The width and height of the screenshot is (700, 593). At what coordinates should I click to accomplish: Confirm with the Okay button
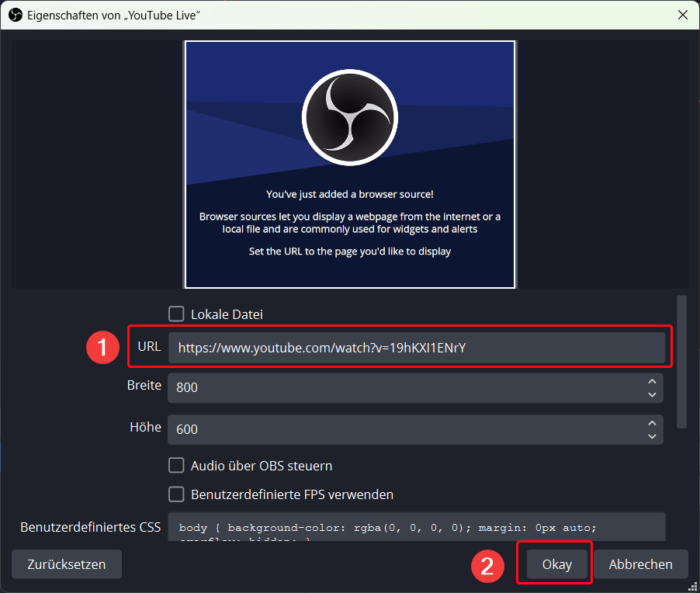pos(556,564)
